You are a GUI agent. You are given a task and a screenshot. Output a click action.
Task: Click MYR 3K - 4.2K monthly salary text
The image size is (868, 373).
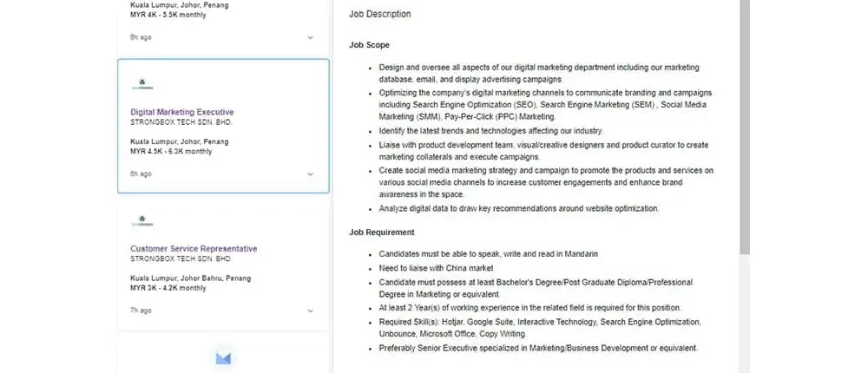pyautogui.click(x=168, y=287)
